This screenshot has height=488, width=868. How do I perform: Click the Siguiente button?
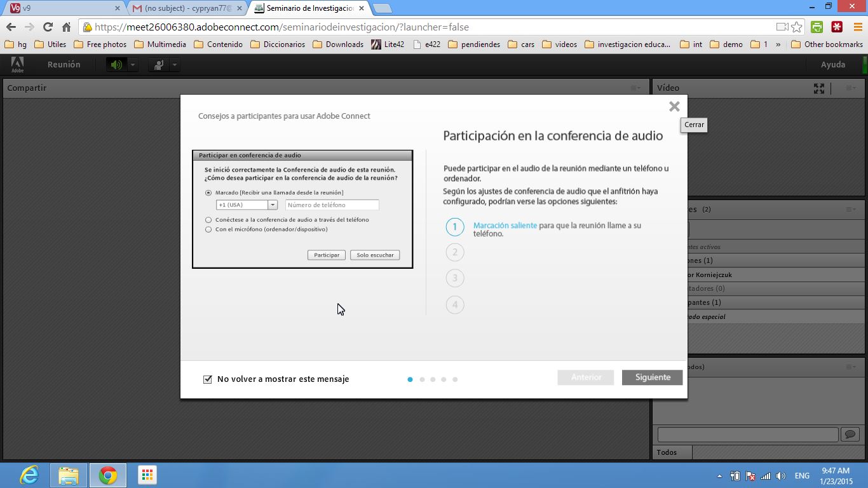[x=653, y=377]
